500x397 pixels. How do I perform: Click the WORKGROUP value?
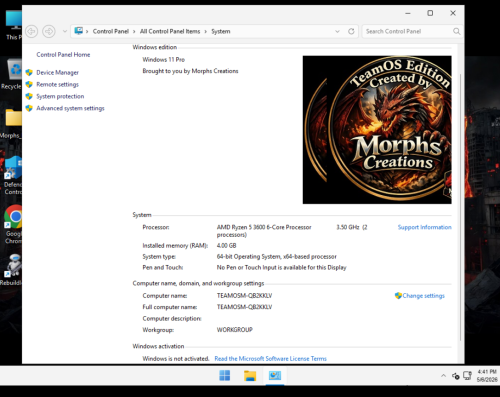point(235,330)
